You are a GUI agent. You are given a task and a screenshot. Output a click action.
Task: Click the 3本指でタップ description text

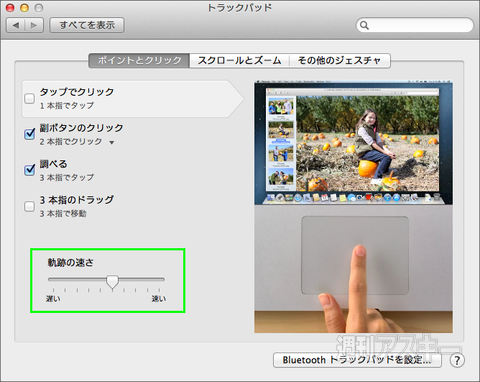pyautogui.click(x=67, y=177)
